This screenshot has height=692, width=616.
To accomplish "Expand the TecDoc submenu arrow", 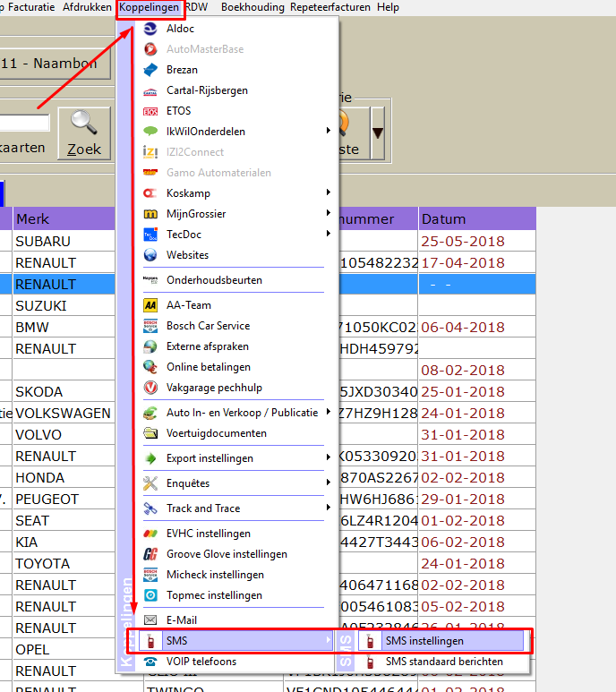I will (329, 233).
